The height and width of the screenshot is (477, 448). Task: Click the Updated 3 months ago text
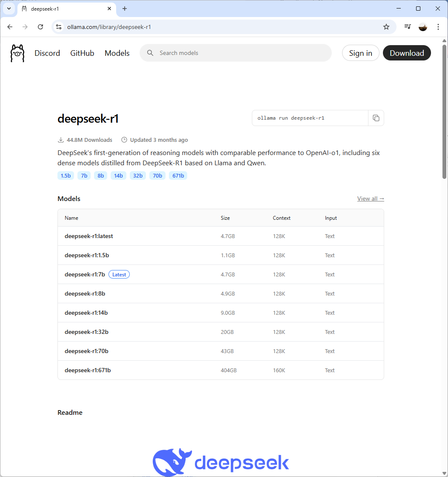pyautogui.click(x=159, y=140)
